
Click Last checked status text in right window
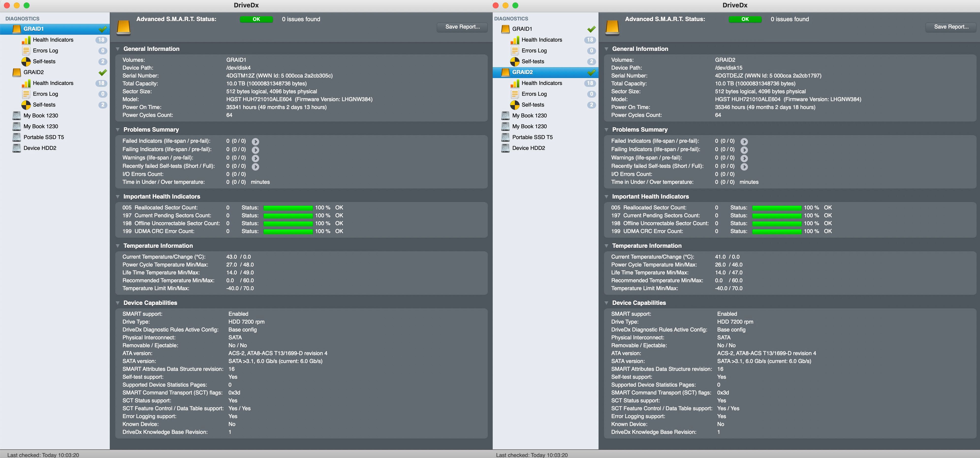pyautogui.click(x=532, y=455)
